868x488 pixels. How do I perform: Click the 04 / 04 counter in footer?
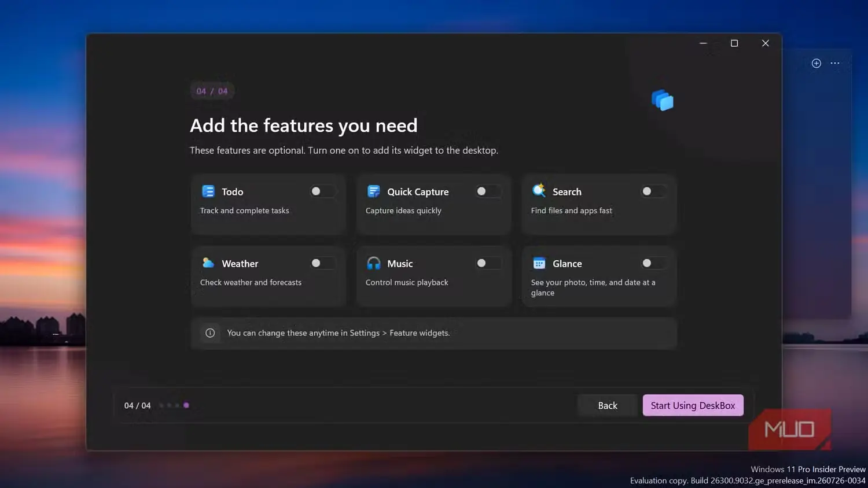click(137, 405)
